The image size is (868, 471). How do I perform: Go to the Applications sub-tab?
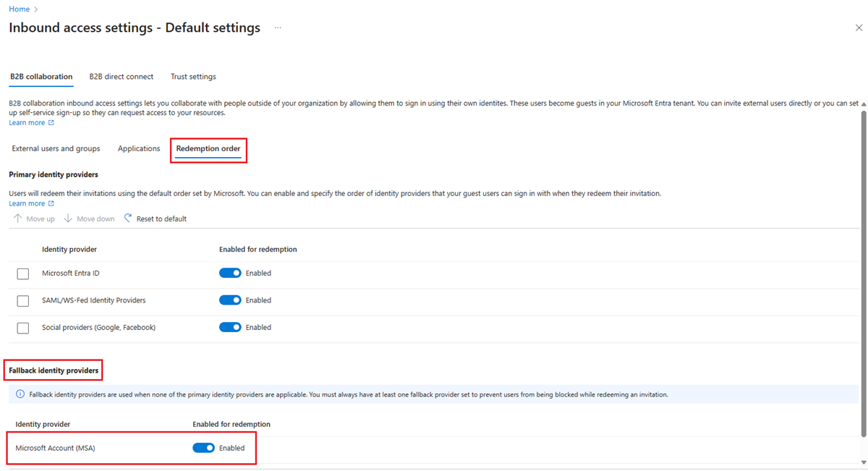tap(139, 148)
